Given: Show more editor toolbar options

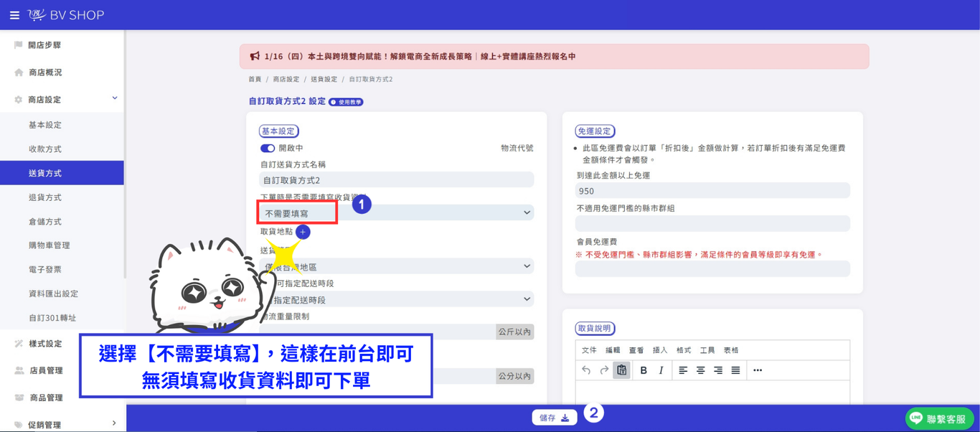Looking at the screenshot, I should [x=758, y=370].
